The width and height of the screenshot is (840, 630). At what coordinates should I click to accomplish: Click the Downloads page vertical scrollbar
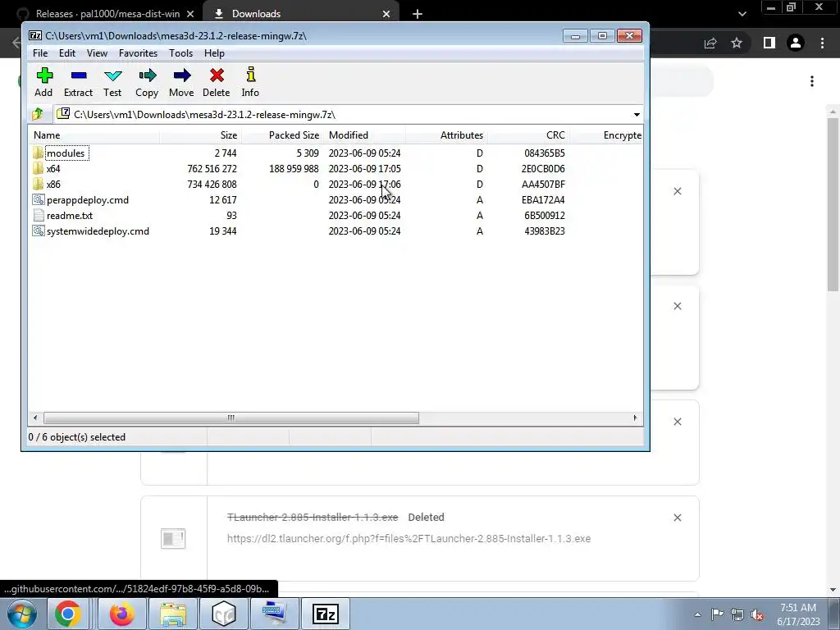(833, 203)
